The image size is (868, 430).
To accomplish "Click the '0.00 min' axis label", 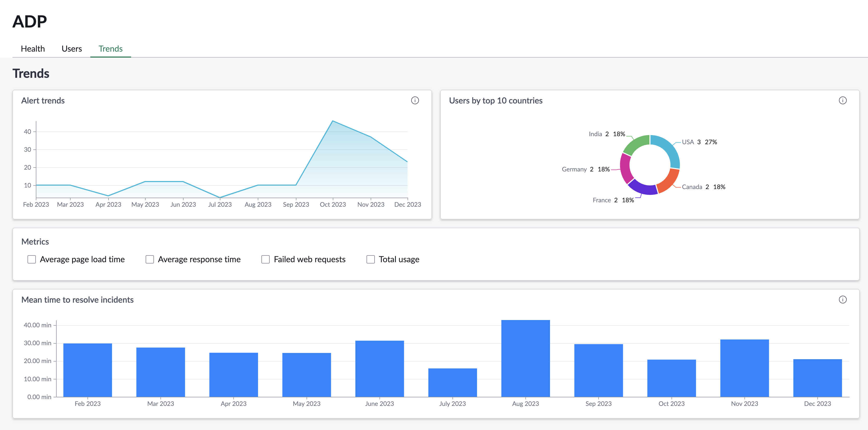I will [x=39, y=397].
